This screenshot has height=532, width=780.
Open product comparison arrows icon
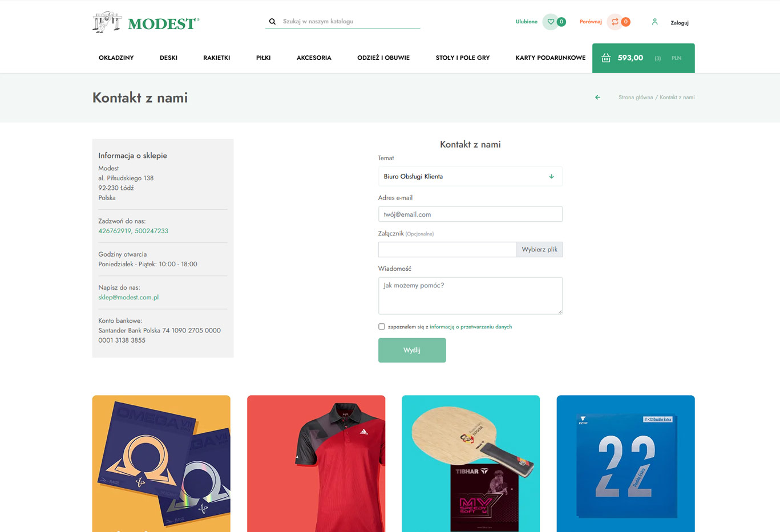pyautogui.click(x=615, y=22)
